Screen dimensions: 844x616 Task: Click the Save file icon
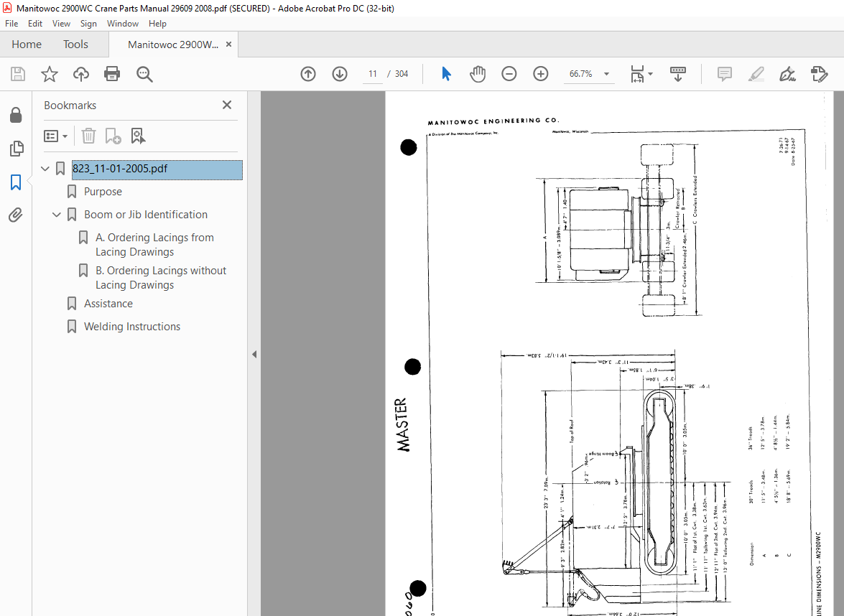click(x=18, y=74)
